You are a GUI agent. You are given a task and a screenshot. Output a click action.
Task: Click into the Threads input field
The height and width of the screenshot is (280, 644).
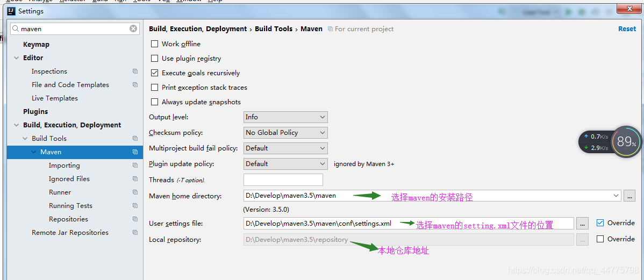click(283, 180)
